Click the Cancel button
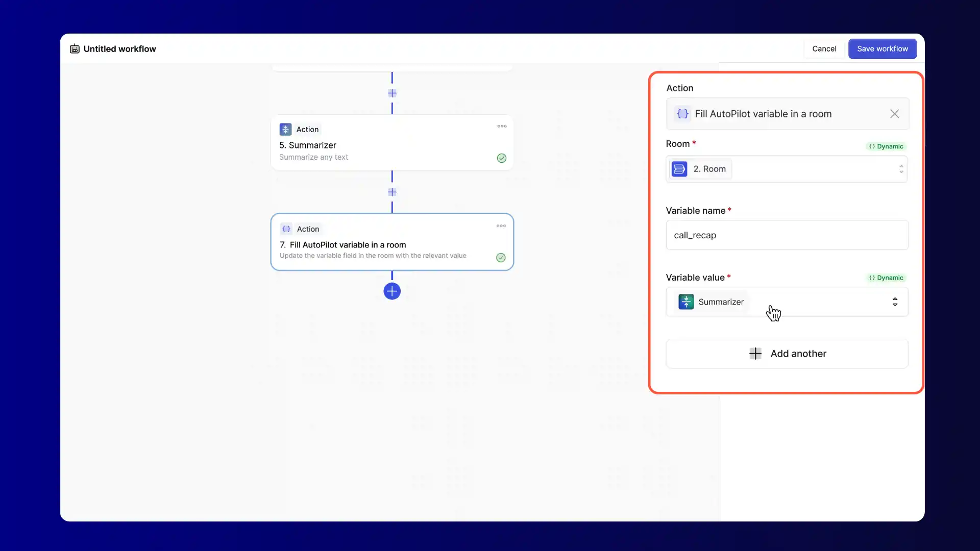 coord(824,49)
